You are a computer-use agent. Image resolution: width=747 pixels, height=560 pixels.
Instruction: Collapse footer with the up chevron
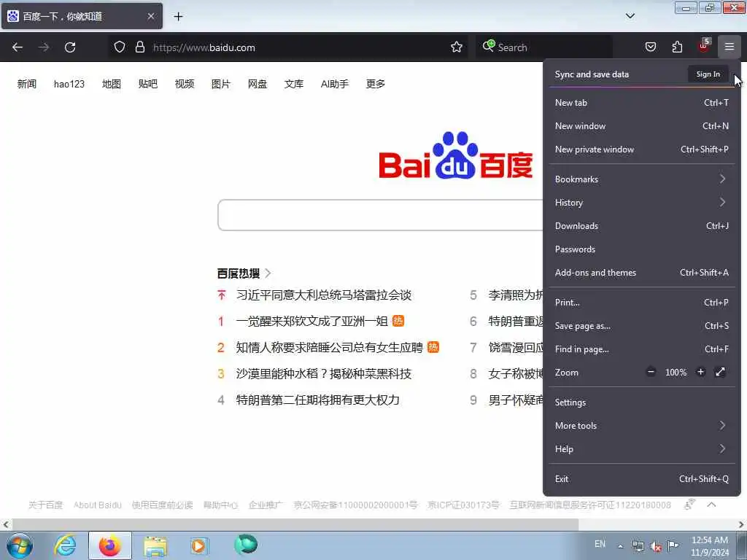click(x=711, y=505)
